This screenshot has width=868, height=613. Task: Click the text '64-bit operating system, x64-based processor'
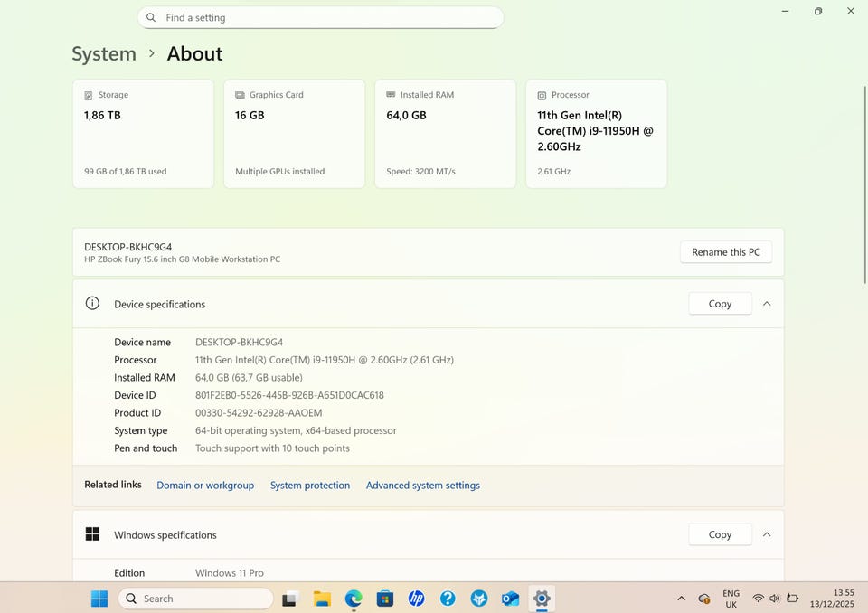tap(296, 430)
